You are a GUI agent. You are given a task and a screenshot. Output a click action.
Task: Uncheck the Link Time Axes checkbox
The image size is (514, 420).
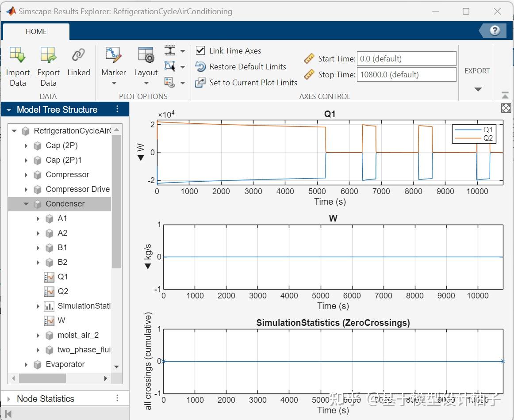point(200,51)
